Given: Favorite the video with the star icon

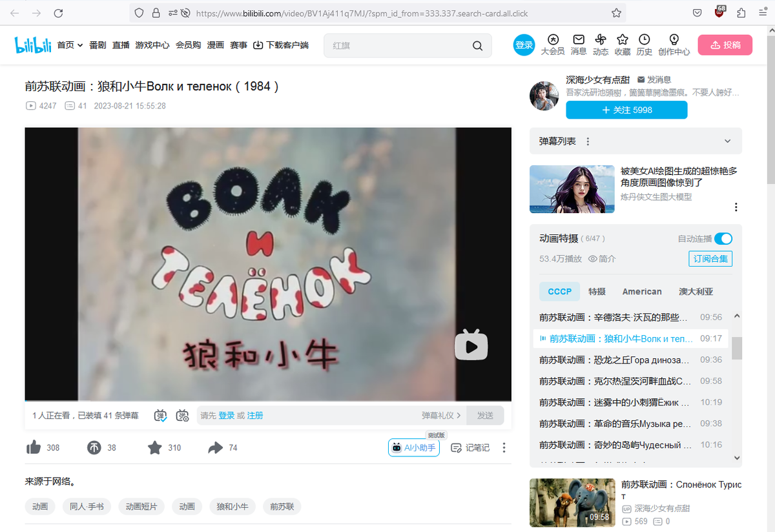Looking at the screenshot, I should [x=155, y=447].
